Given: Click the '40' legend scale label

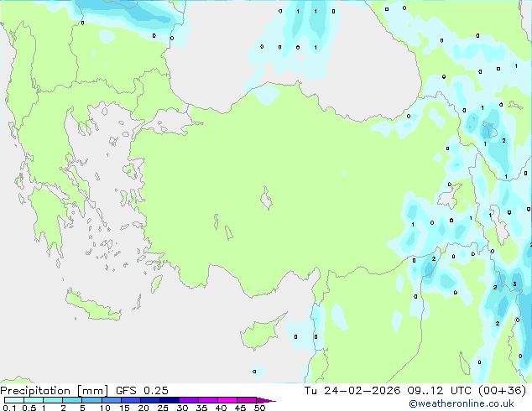Looking at the screenshot, I should tap(221, 408).
